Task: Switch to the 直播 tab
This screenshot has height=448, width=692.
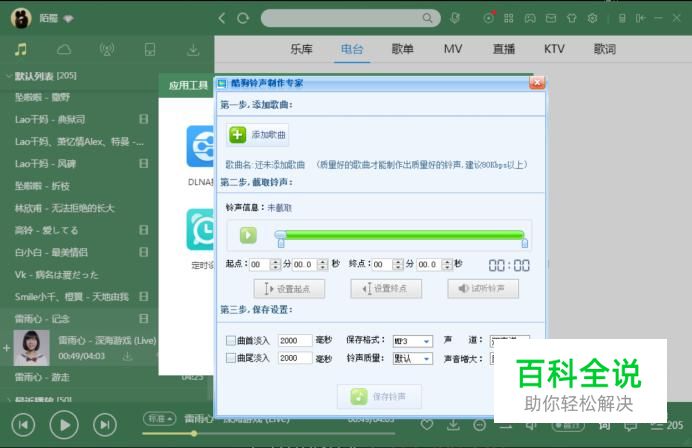Action: coord(504,49)
